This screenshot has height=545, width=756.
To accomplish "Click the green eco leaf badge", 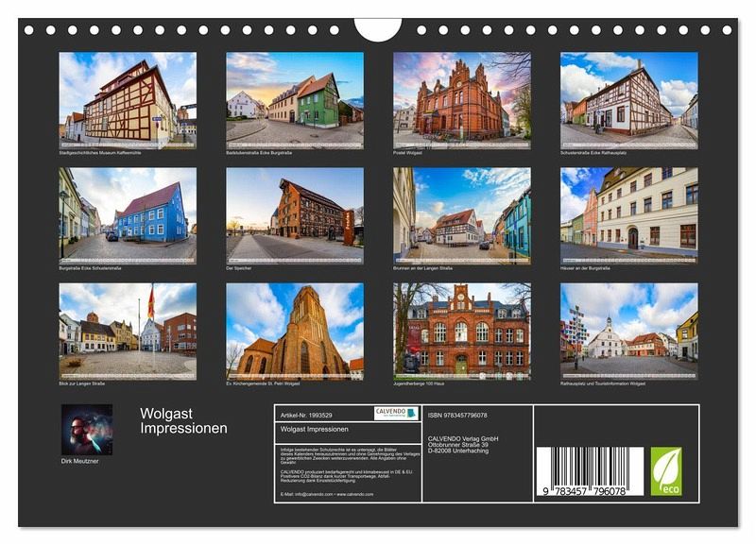I will 666,471.
